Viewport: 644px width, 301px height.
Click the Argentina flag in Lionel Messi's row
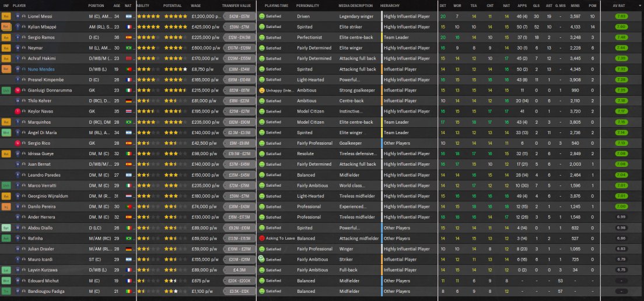click(x=128, y=16)
